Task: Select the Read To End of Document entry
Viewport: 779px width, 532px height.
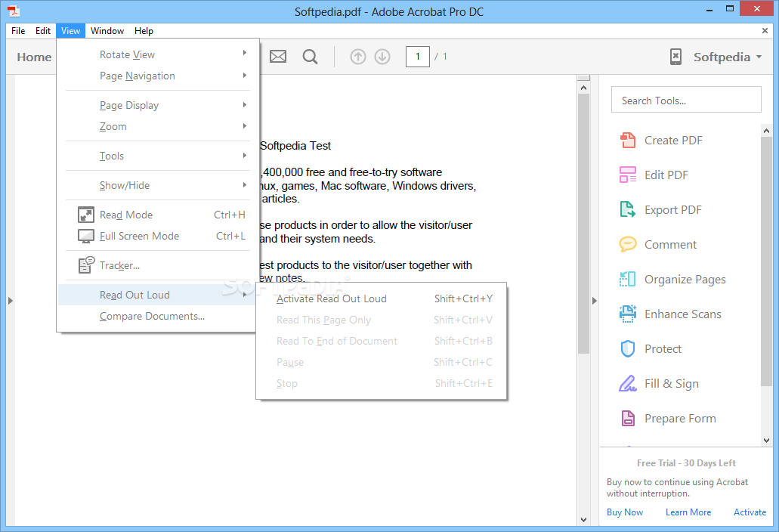Action: [x=382, y=341]
